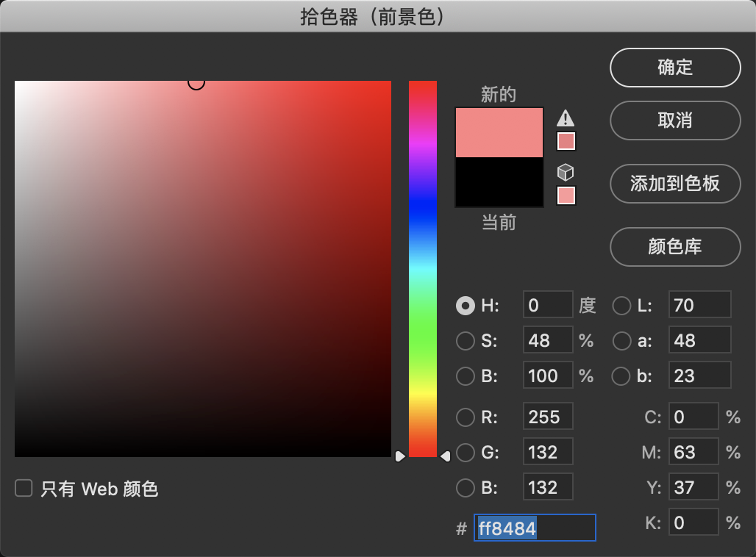Image resolution: width=756 pixels, height=557 pixels.
Task: Click the 添加到色板 button
Action: coord(674,184)
